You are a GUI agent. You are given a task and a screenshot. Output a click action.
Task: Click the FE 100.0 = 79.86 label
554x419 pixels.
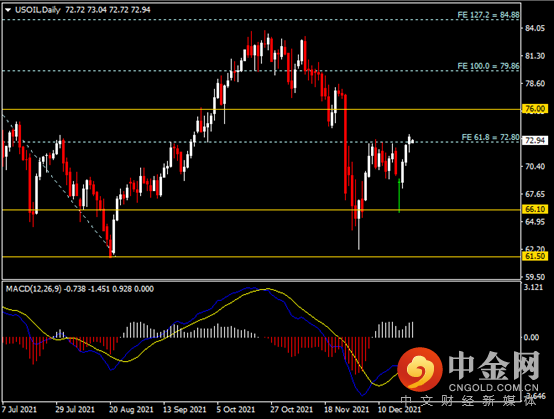[x=488, y=66]
